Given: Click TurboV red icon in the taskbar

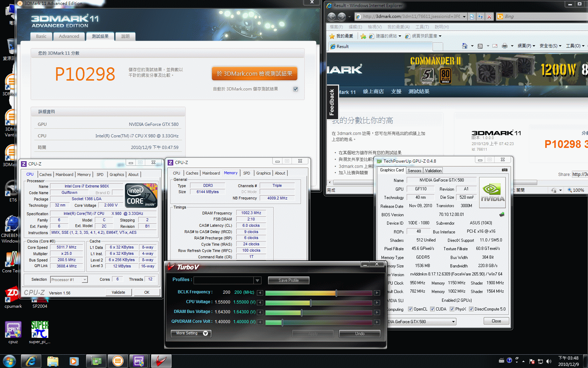Looking at the screenshot, I should click(x=161, y=361).
